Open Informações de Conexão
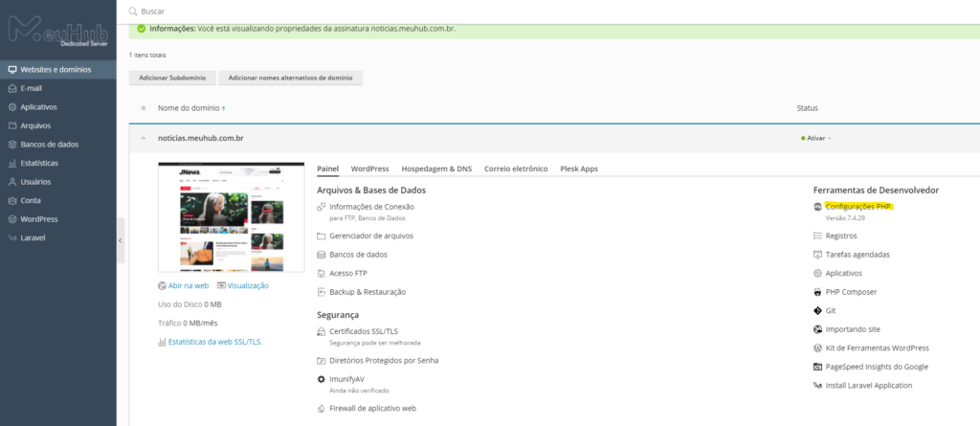 (372, 207)
